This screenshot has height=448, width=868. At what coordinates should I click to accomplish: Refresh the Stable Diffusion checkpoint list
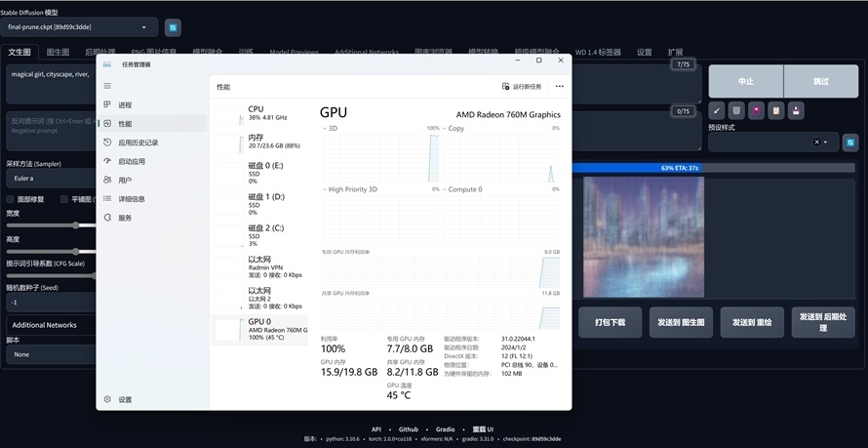[173, 27]
